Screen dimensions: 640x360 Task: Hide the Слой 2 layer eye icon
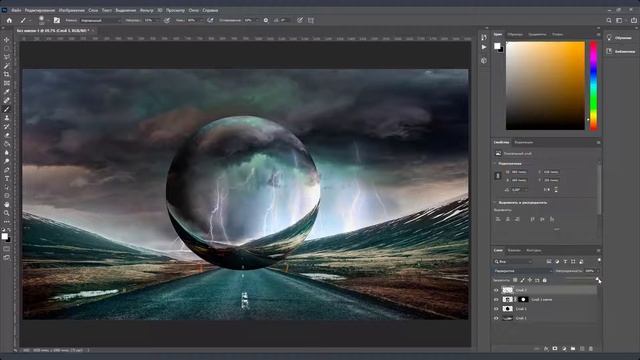coord(496,290)
